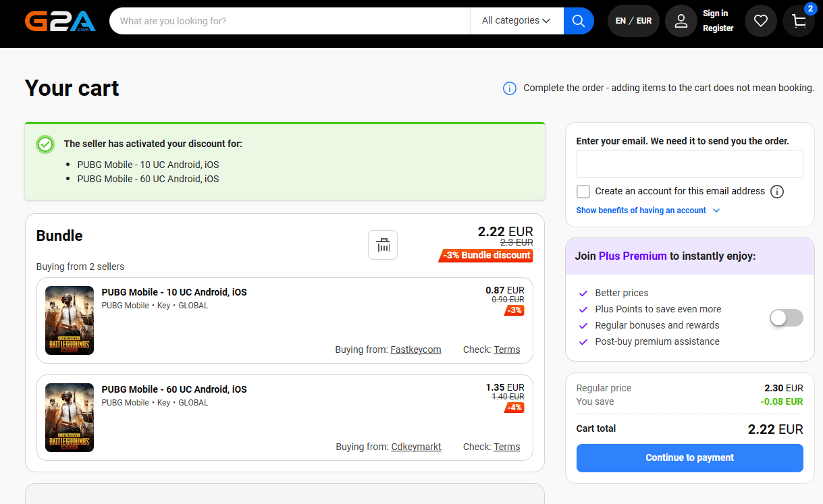The height and width of the screenshot is (504, 823).
Task: Click Buying from 2 sellers text
Action: point(80,267)
